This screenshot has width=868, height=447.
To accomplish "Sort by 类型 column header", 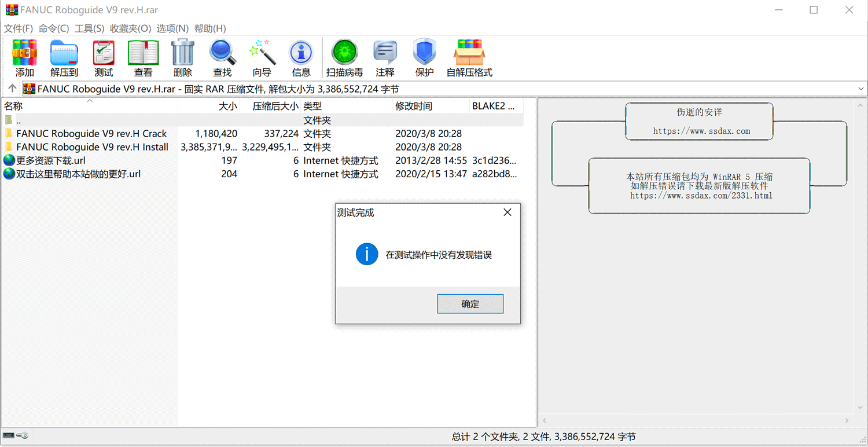I will [x=347, y=106].
